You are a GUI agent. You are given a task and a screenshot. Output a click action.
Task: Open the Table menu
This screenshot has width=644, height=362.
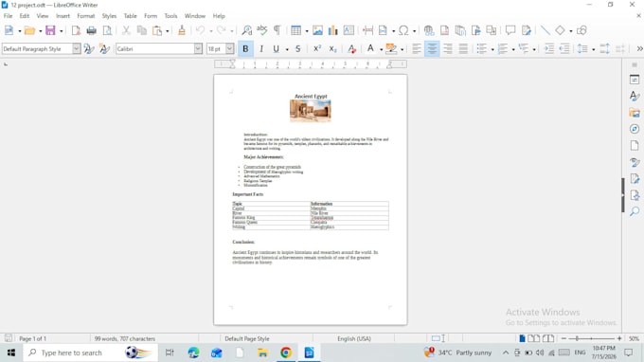[130, 16]
